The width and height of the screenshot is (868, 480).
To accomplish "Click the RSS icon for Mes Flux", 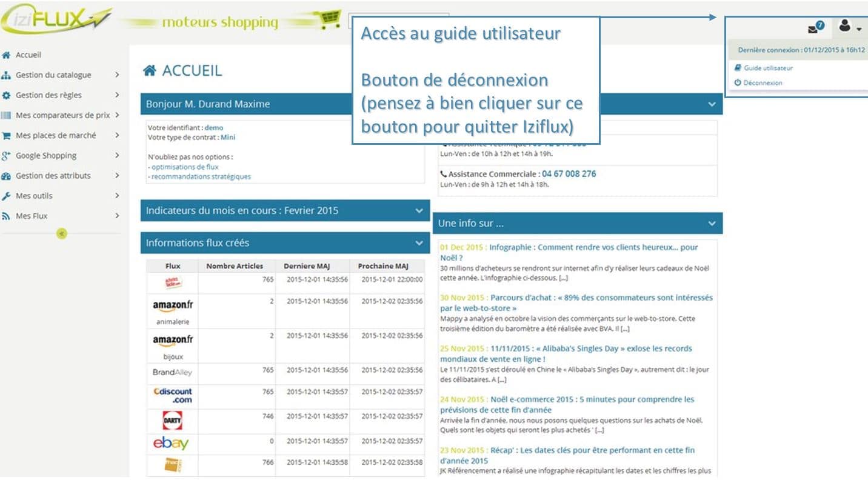I will 6,216.
